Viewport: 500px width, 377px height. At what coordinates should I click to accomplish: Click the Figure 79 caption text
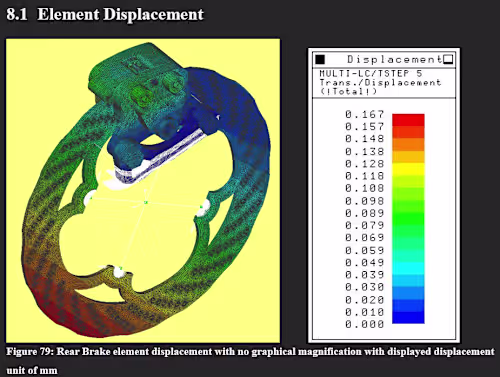click(x=250, y=361)
